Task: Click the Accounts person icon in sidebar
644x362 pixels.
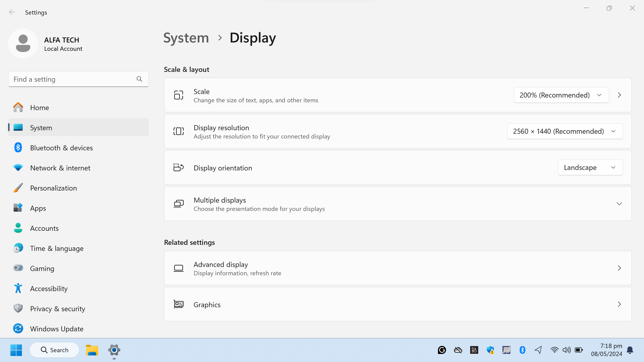Action: click(x=18, y=228)
